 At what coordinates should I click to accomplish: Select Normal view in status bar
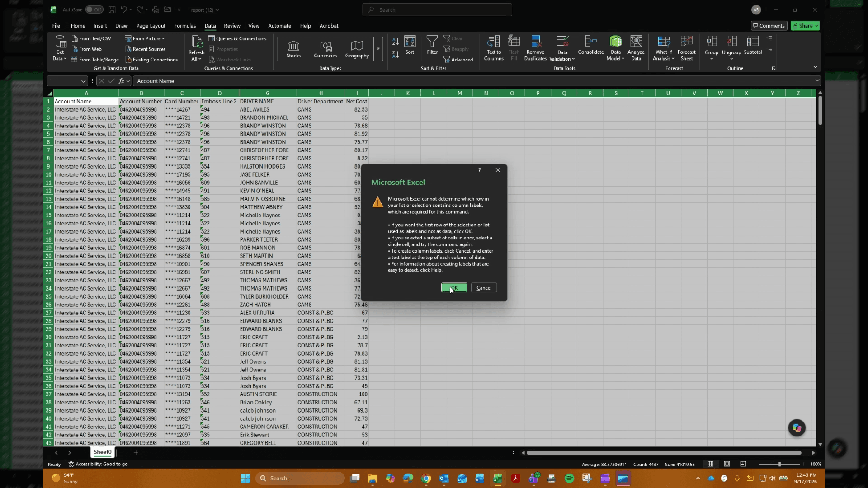coord(710,464)
